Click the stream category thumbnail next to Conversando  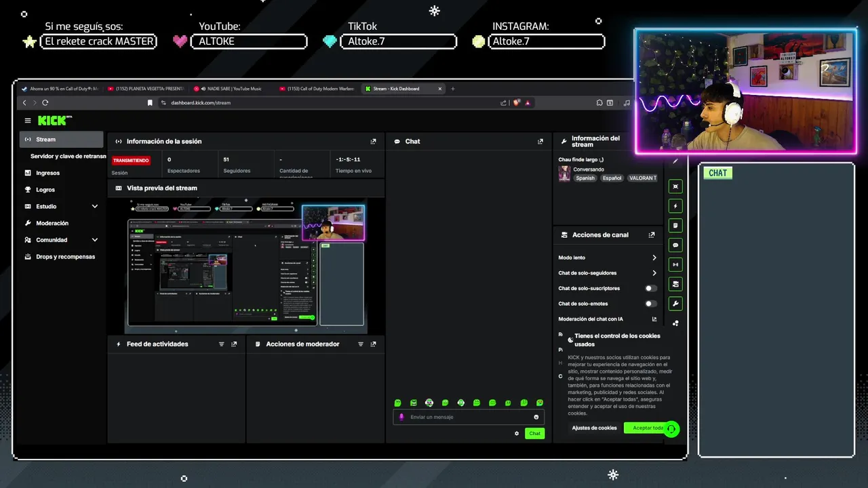pyautogui.click(x=564, y=174)
